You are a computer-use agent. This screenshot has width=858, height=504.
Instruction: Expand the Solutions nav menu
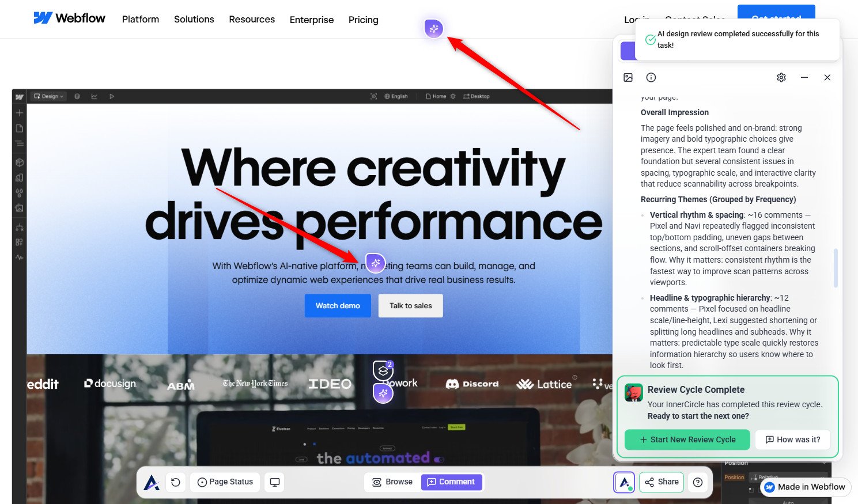coord(194,20)
